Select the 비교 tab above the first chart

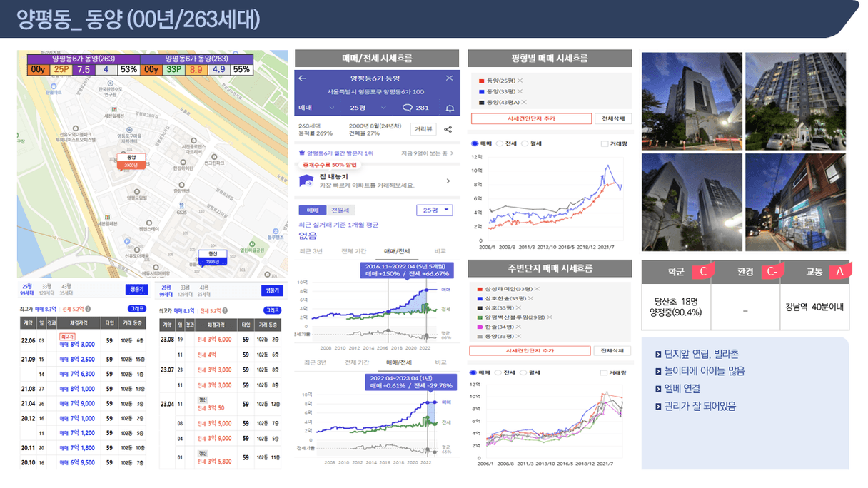click(440, 251)
